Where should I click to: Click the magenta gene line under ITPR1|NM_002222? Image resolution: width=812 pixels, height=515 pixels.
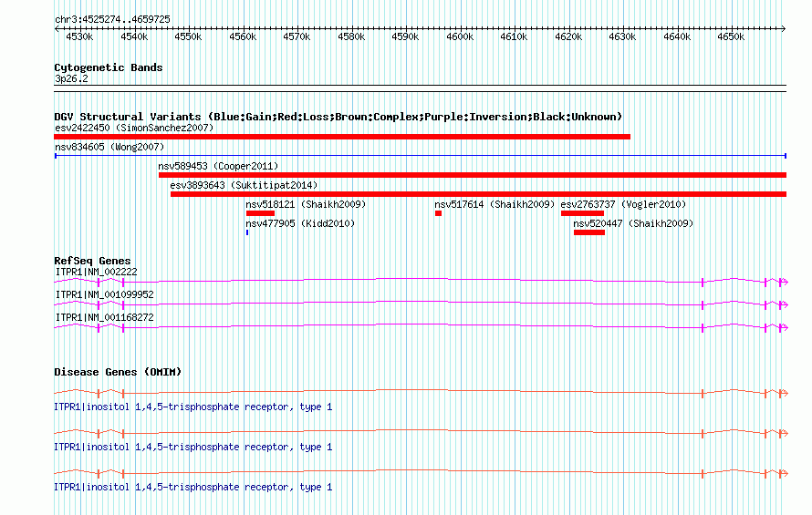pos(421,282)
